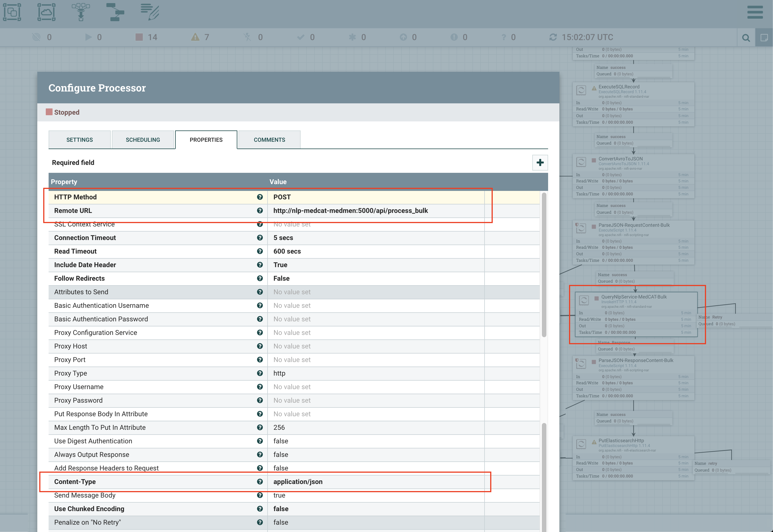Edit the Use Digest Authentication value false

376,441
